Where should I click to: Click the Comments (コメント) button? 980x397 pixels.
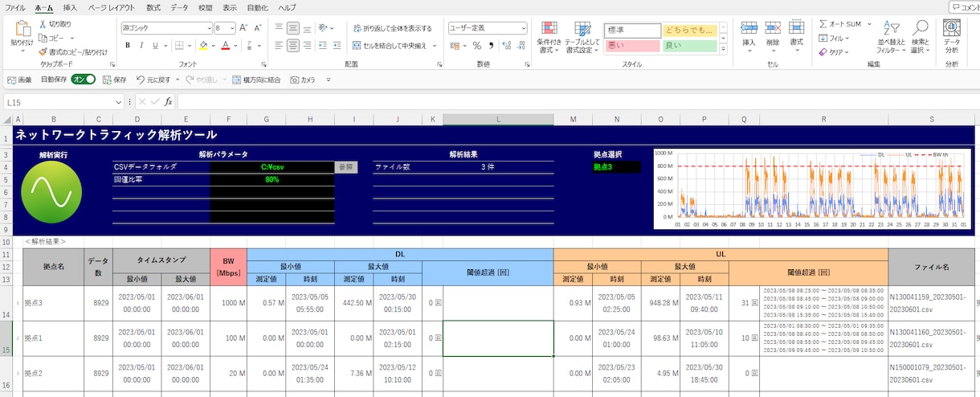coord(963,7)
